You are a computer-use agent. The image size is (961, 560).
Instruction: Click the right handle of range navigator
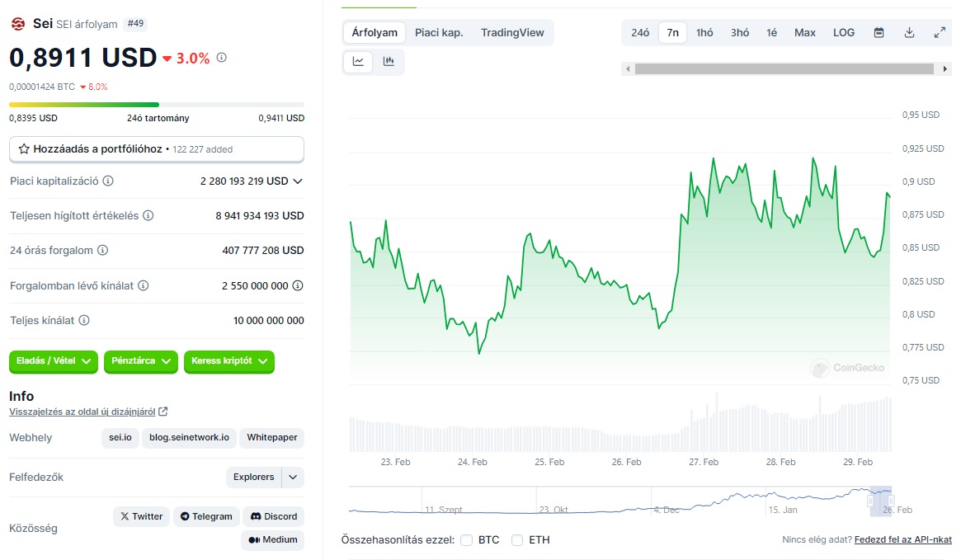pos(892,501)
